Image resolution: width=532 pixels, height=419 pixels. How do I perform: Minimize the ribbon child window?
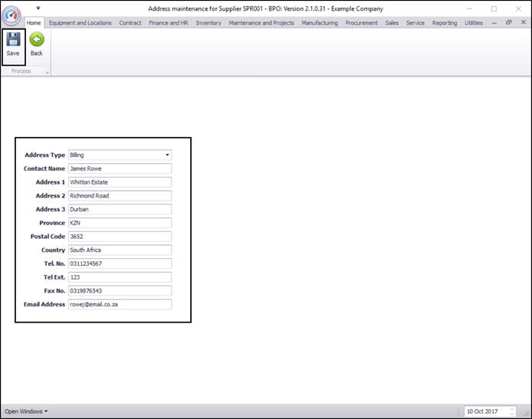pos(494,23)
